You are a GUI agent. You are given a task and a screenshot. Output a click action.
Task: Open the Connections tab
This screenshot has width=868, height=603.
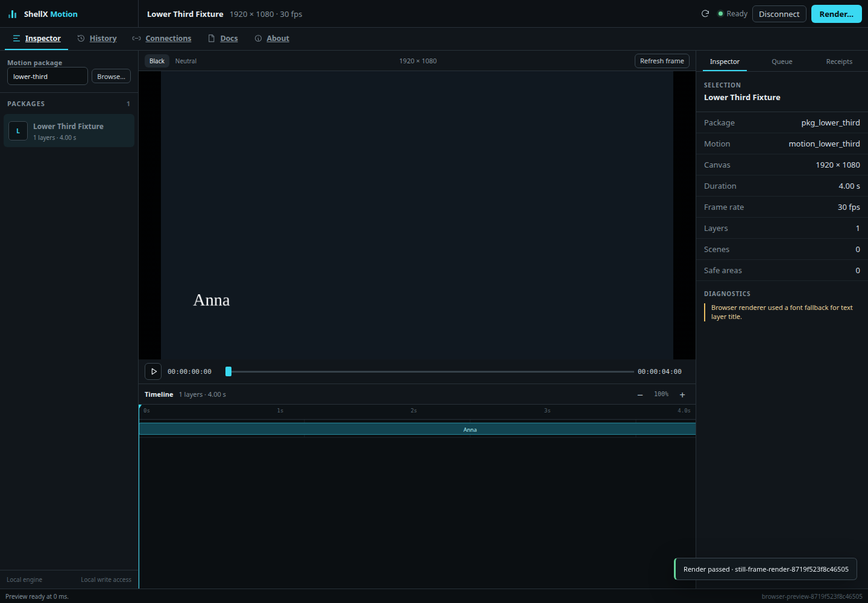tap(162, 38)
